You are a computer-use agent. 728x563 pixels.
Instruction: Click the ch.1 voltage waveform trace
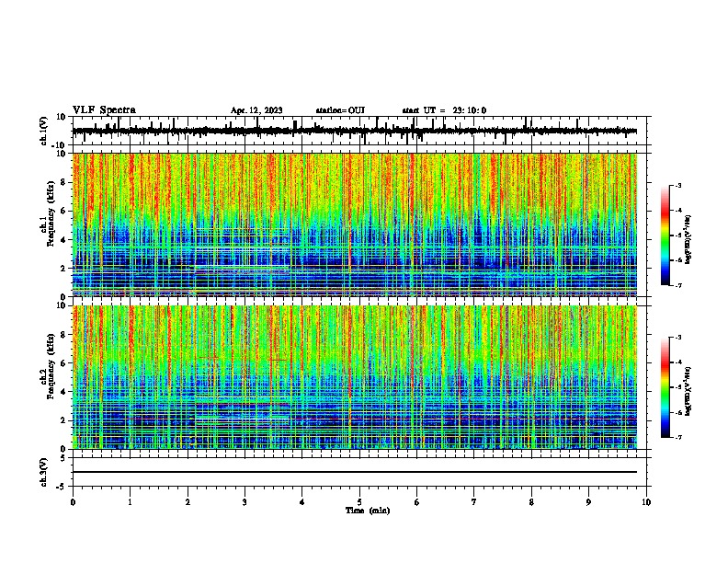tap(355, 131)
